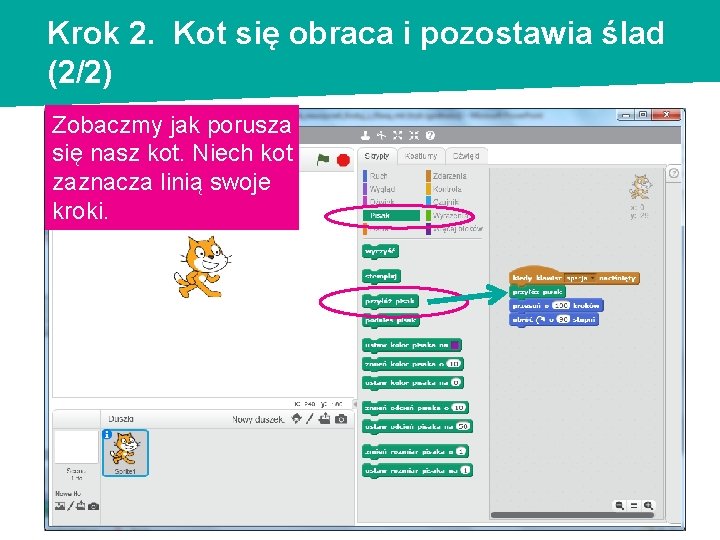Image resolution: width=720 pixels, height=540 pixels.
Task: Upload sprite from file icon
Action: [x=325, y=419]
